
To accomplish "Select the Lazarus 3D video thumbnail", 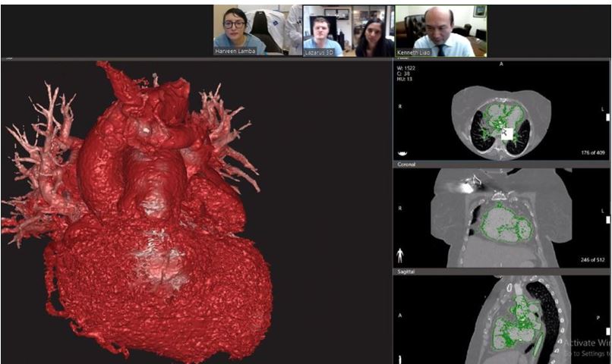I will [x=349, y=31].
